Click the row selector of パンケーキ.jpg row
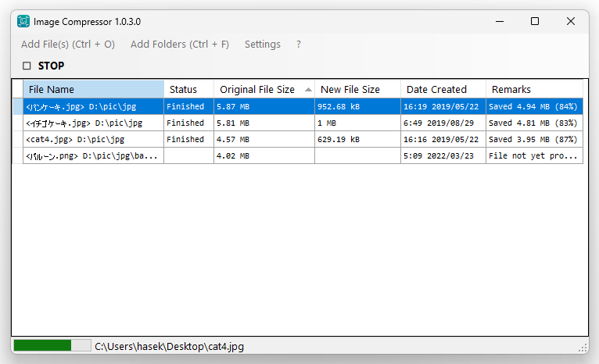The height and width of the screenshot is (364, 599). tap(18, 106)
